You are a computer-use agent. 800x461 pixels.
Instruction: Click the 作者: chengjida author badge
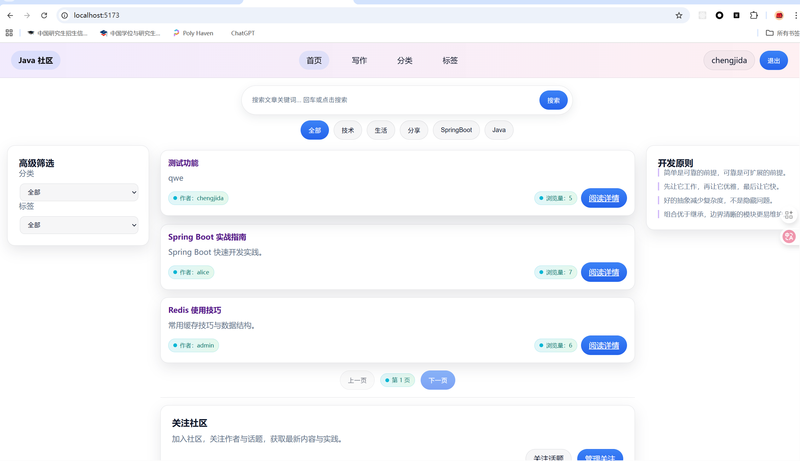coord(198,198)
